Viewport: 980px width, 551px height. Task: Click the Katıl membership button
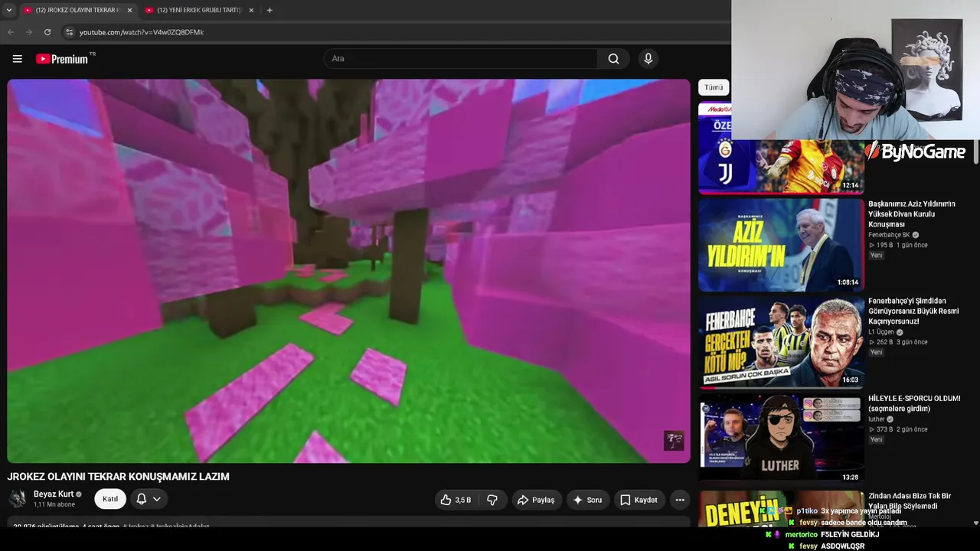click(x=110, y=499)
